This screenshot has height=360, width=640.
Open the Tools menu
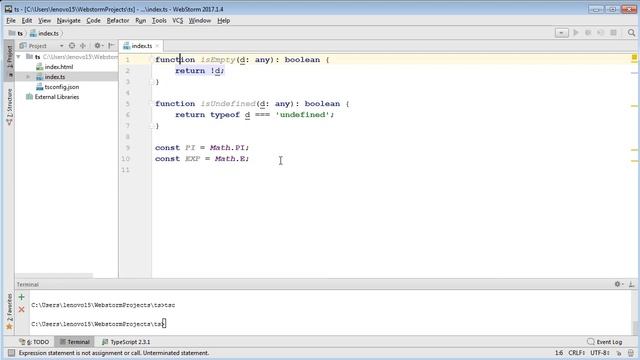[x=159, y=20]
